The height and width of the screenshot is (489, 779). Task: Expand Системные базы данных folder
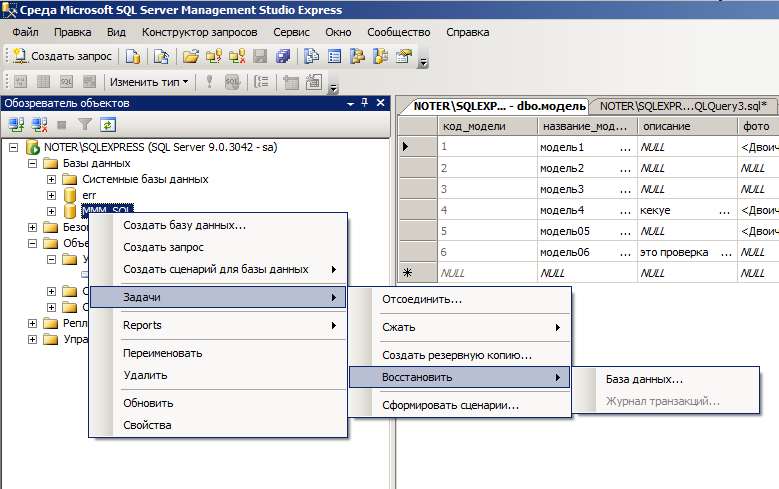click(x=51, y=179)
